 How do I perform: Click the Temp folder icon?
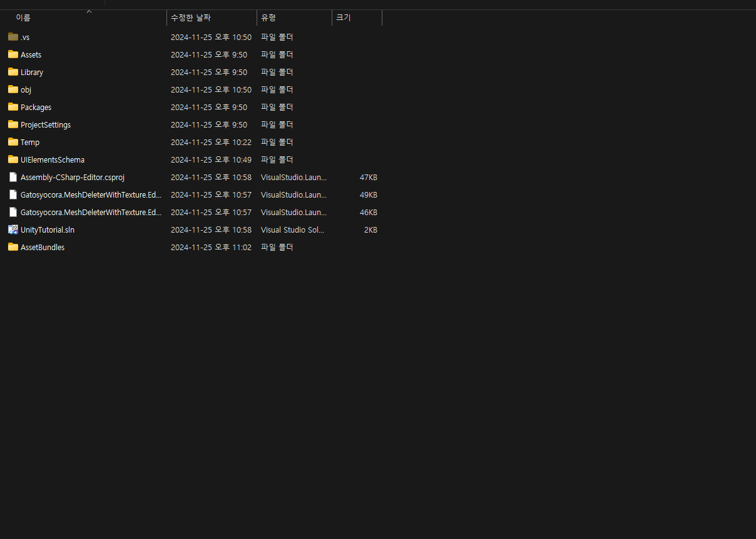click(x=13, y=142)
